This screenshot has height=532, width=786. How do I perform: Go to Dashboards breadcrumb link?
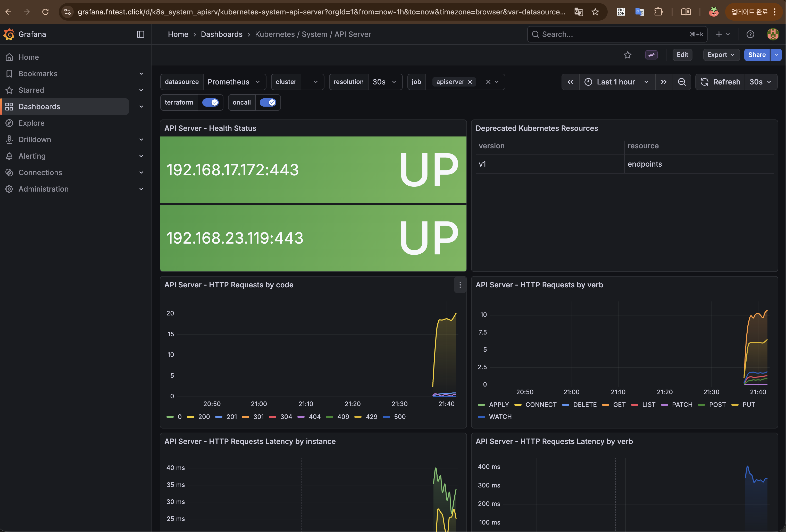(x=221, y=34)
